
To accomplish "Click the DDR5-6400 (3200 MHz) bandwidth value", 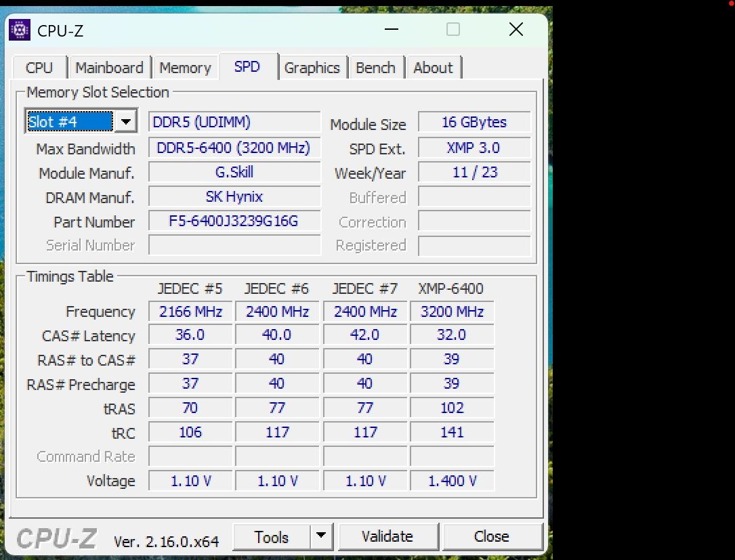I will [x=234, y=148].
